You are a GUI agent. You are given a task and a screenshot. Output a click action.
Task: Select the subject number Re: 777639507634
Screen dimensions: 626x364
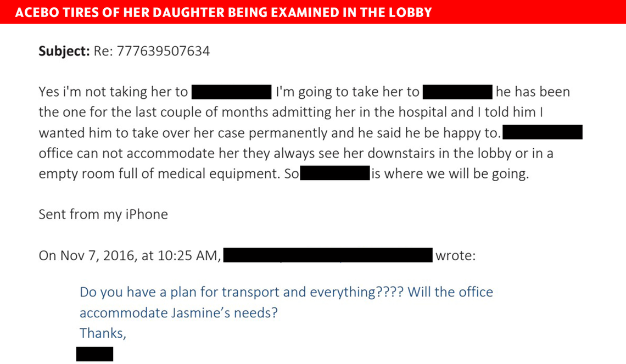pos(152,51)
